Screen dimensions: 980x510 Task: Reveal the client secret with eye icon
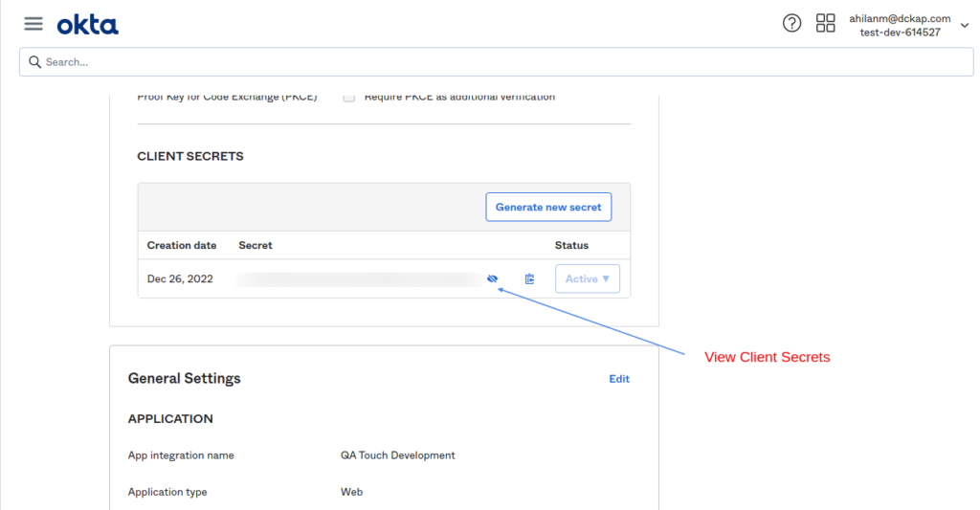tap(493, 279)
